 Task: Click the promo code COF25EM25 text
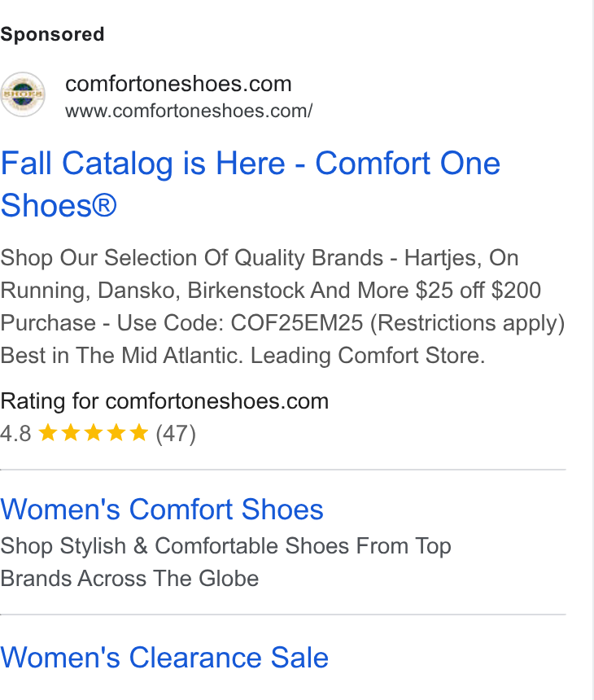pyautogui.click(x=297, y=323)
